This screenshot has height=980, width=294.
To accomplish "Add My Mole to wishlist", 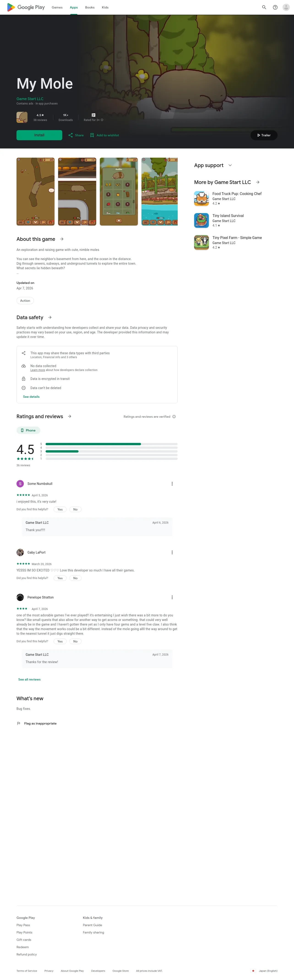I will [x=105, y=135].
